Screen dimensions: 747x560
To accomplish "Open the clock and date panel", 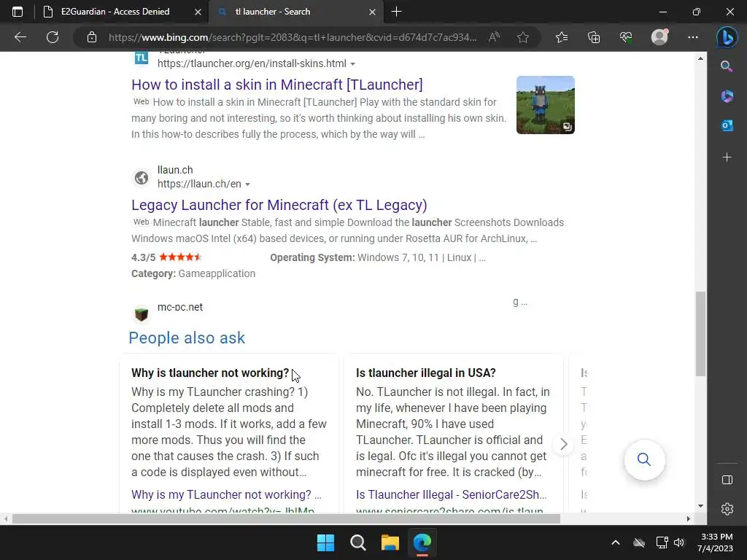I will coord(715,542).
